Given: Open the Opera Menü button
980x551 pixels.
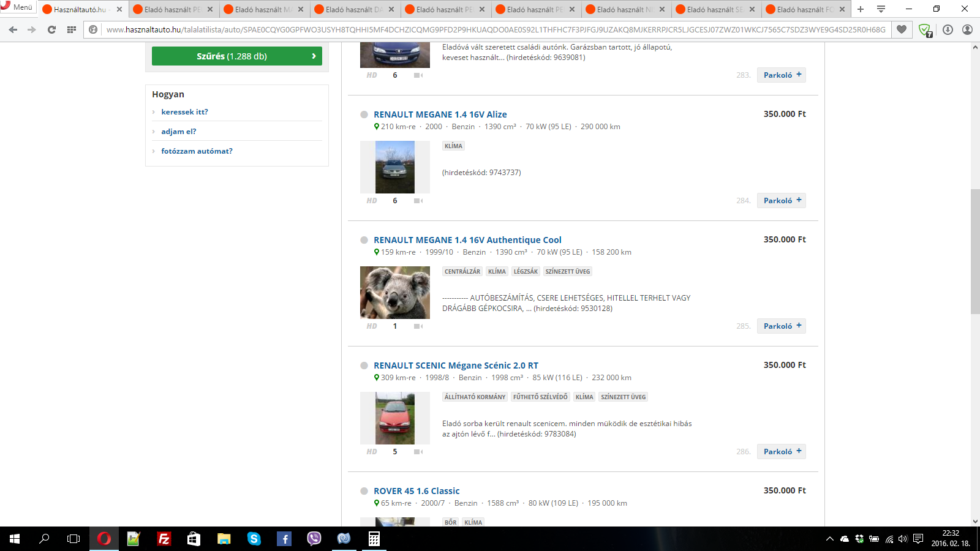Looking at the screenshot, I should (17, 7).
